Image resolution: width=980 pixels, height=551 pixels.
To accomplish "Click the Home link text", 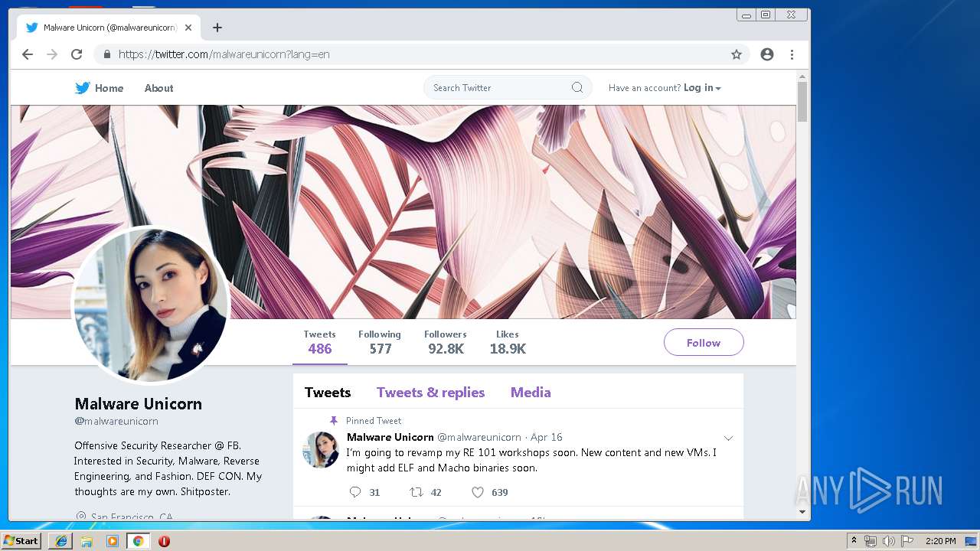I will [109, 88].
